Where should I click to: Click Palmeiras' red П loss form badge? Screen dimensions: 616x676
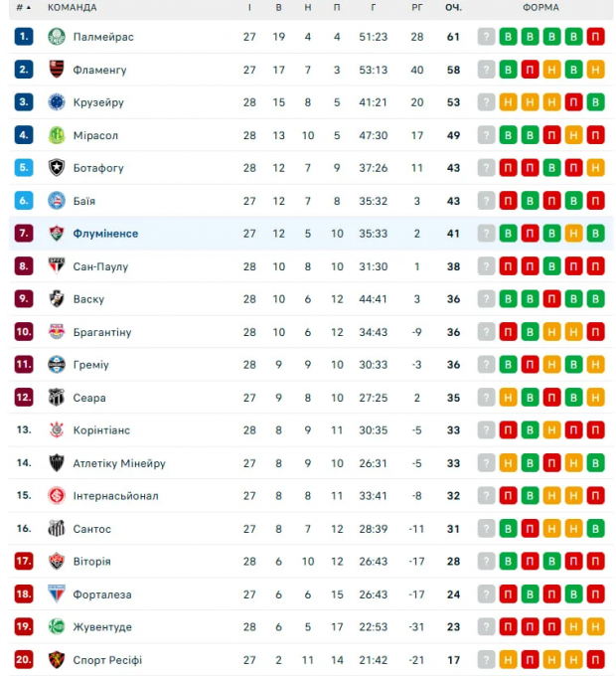pyautogui.click(x=595, y=37)
